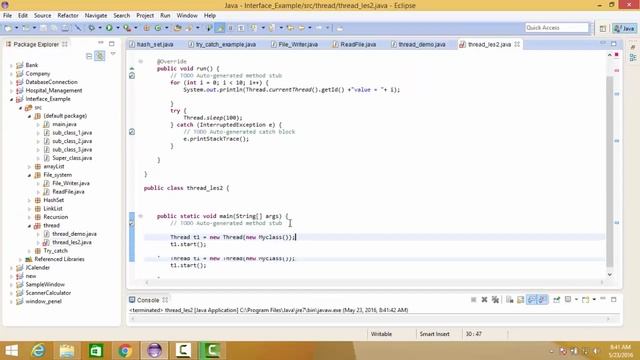Screen dimensions: 640x360
Task: Collapse the File_system package
Action: tap(29, 175)
